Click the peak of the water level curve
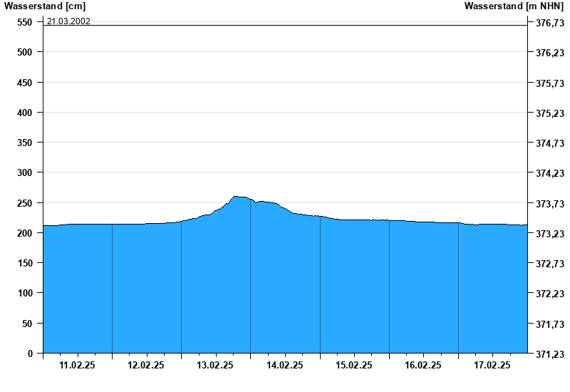This screenshot has width=570, height=392. [237, 197]
